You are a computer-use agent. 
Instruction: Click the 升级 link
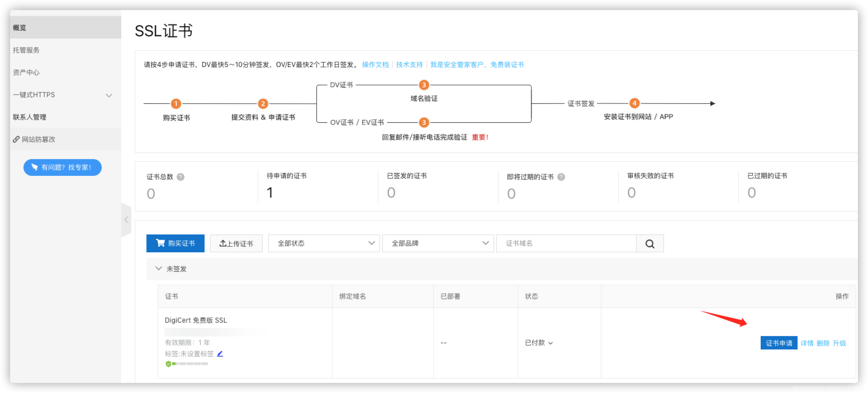click(839, 343)
